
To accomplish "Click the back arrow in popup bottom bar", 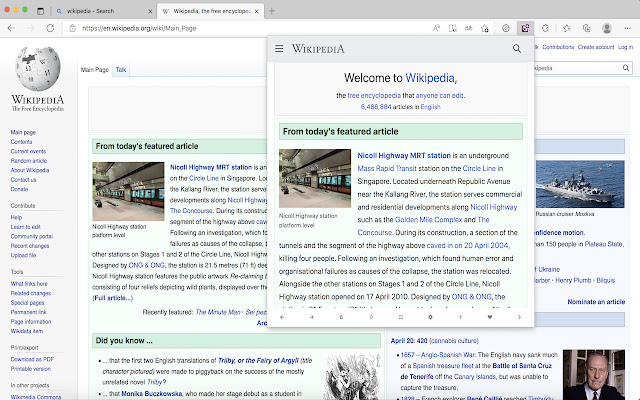I will click(282, 317).
